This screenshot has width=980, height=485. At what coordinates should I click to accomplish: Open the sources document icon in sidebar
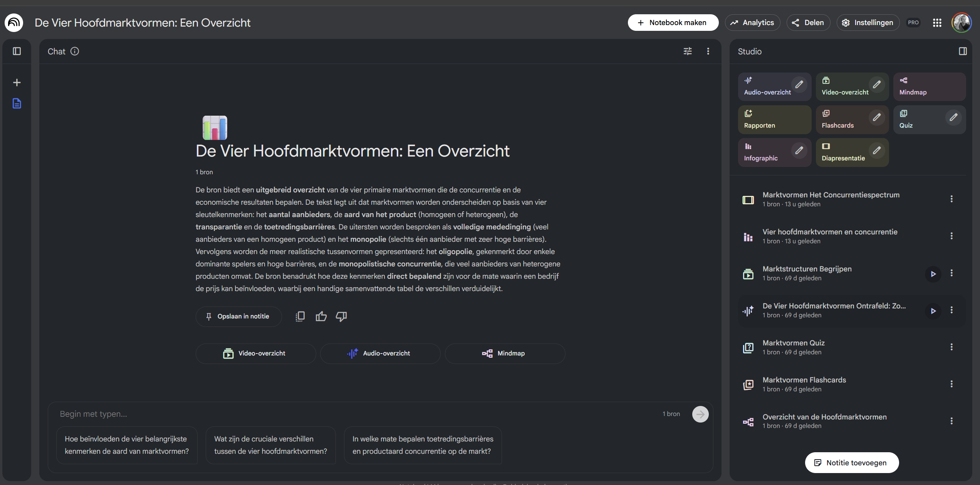(x=17, y=103)
